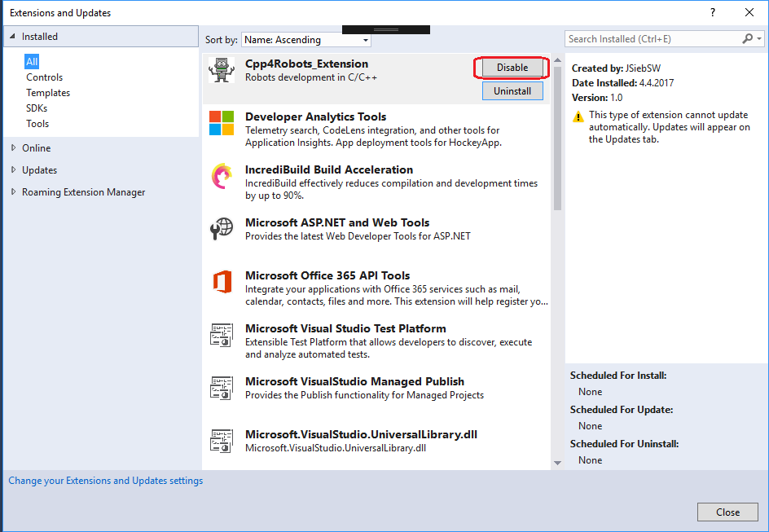Click the VisualStudio Managed Publish icon
The image size is (769, 532).
(x=222, y=388)
